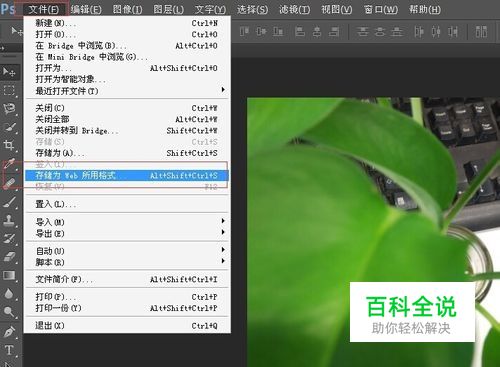Click the Align Horizontal Centers icon
The height and width of the screenshot is (367, 500).
(317, 32)
